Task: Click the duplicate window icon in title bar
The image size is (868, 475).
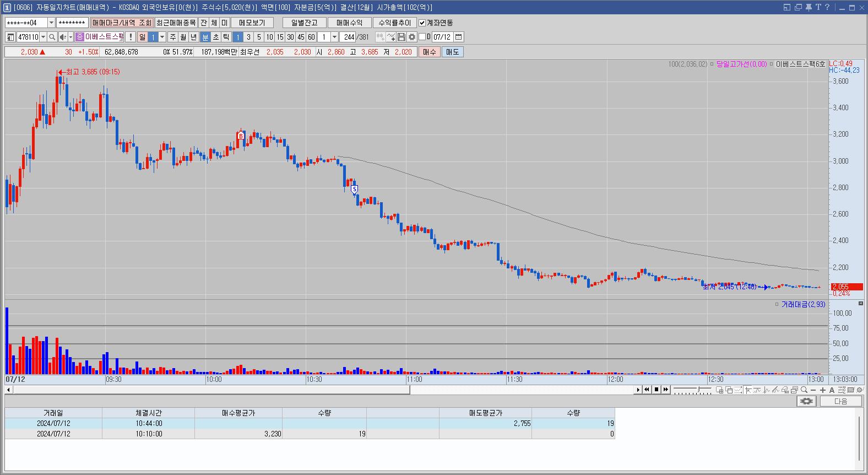Action: point(799,7)
